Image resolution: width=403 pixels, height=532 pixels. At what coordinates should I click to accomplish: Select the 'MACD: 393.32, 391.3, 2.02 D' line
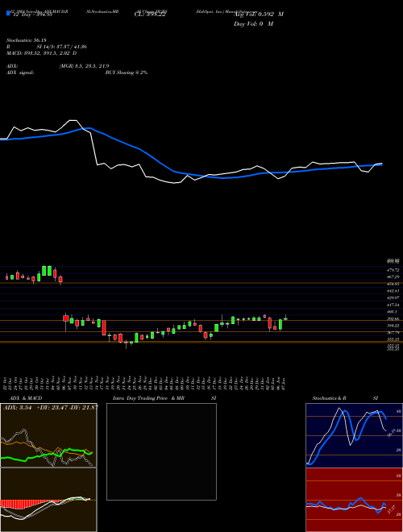point(41,53)
